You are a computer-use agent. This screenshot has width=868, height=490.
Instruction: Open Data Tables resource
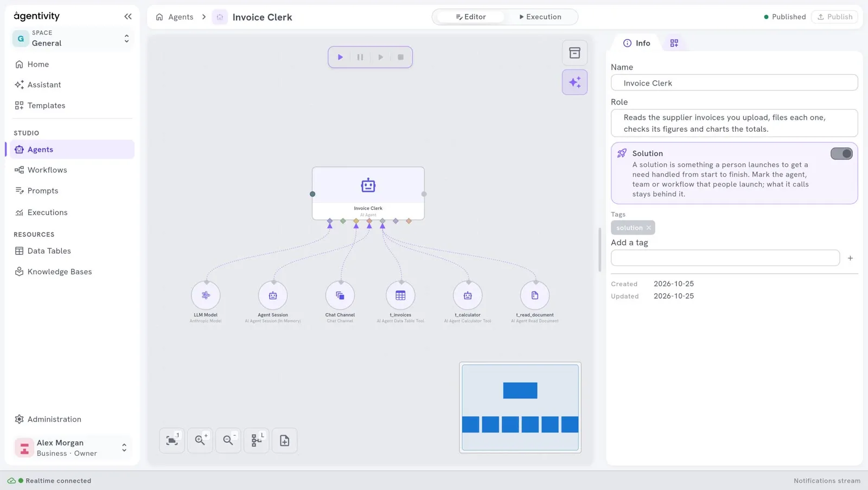[72, 251]
